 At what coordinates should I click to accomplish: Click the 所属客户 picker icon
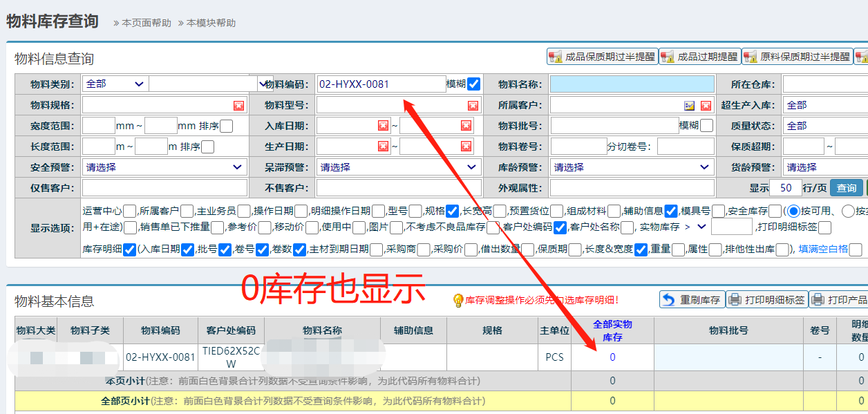click(689, 105)
